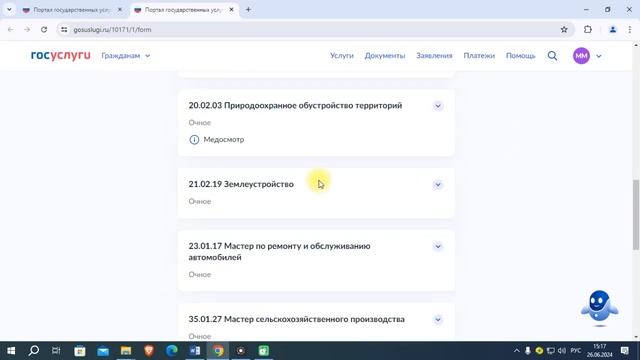The width and height of the screenshot is (640, 360).
Task: Click the 20.02.03 Природоохранное обустройство title
Action: click(x=295, y=105)
